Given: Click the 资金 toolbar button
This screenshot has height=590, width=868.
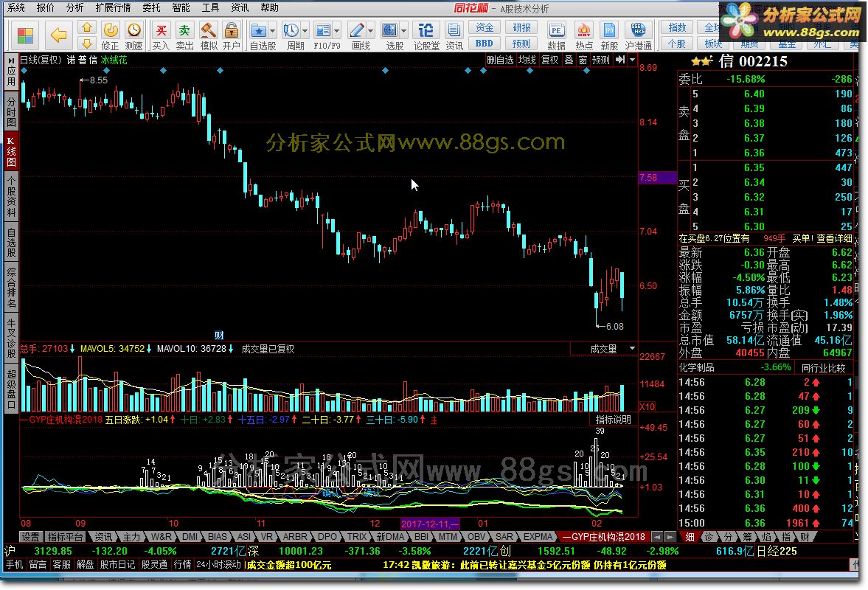Looking at the screenshot, I should click(x=485, y=27).
